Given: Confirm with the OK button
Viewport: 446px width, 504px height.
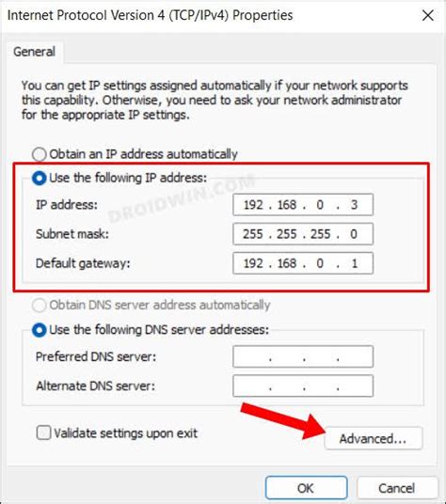Looking at the screenshot, I should pyautogui.click(x=306, y=488).
